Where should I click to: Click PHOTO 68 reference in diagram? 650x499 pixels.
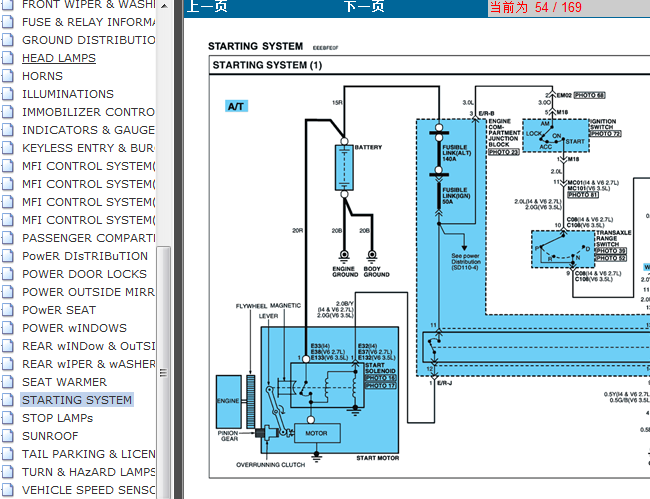(589, 95)
